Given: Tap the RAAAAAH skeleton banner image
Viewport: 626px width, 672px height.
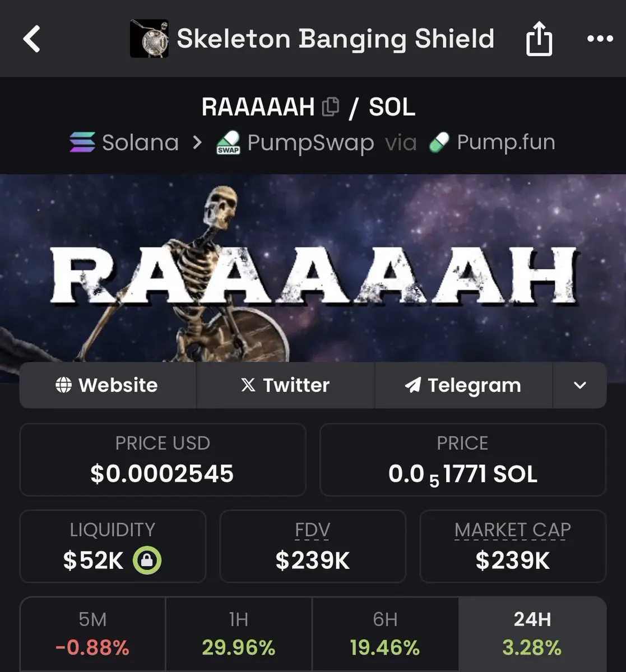Looking at the screenshot, I should point(313,268).
